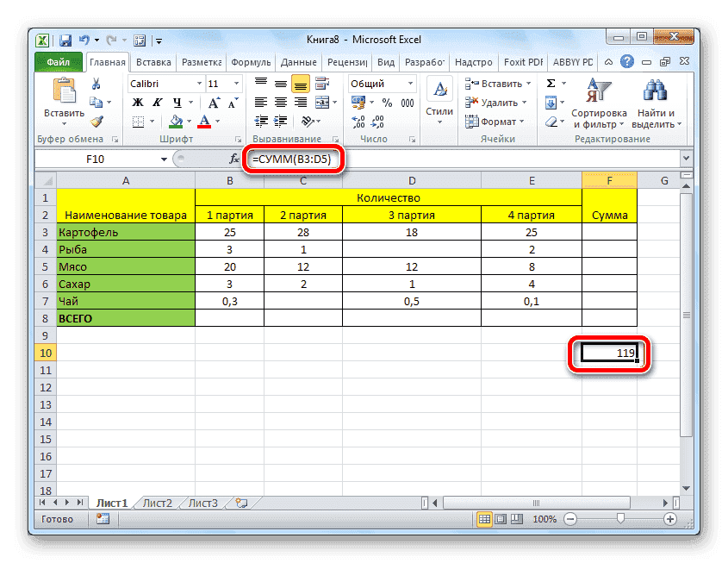This screenshot has width=728, height=563.
Task: Apply percent number format
Action: pos(387,103)
